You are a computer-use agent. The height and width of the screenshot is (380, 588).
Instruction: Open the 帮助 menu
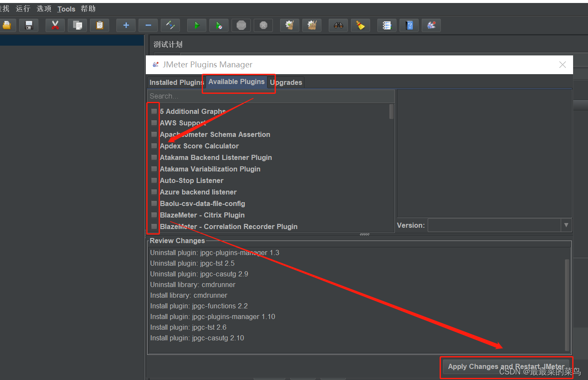click(x=88, y=9)
